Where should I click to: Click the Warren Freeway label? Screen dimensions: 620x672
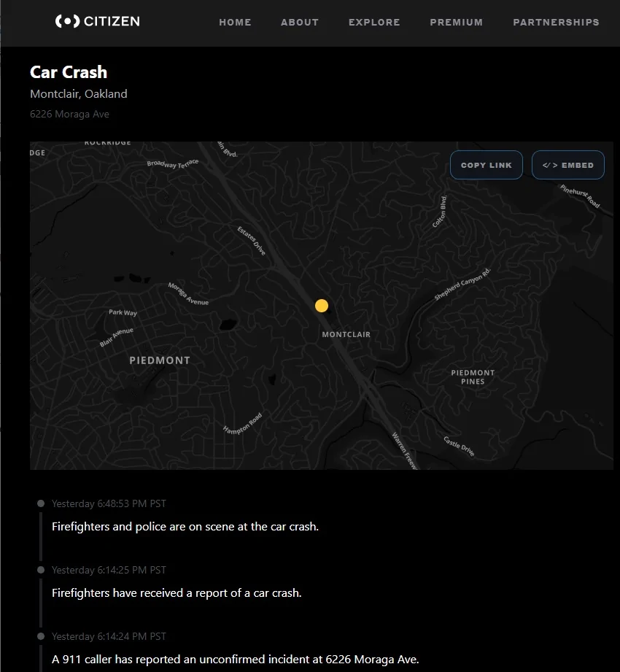pyautogui.click(x=405, y=452)
